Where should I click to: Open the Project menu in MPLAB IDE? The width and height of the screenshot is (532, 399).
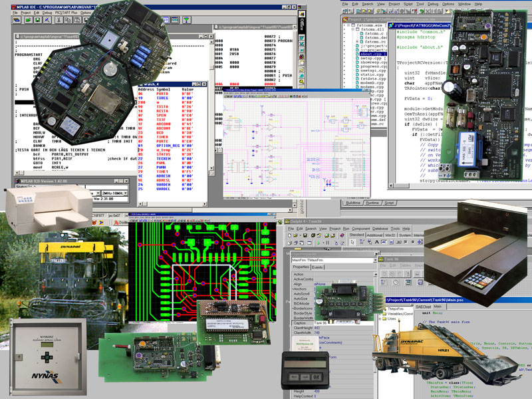click(x=26, y=13)
